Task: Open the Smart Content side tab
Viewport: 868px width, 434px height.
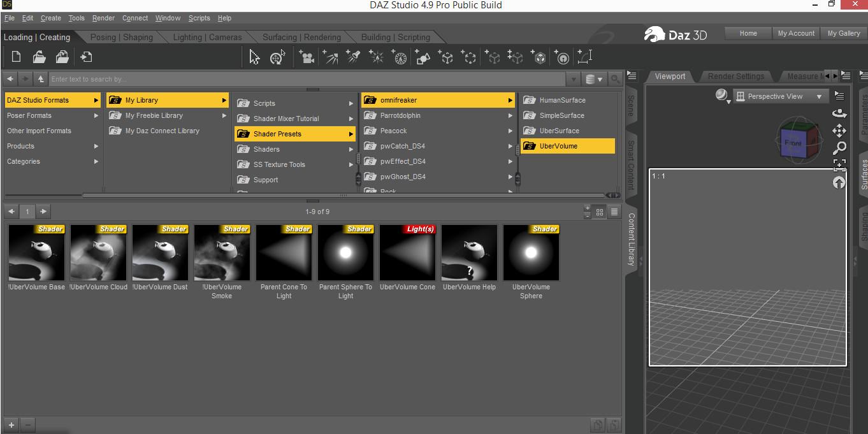Action: pos(631,164)
